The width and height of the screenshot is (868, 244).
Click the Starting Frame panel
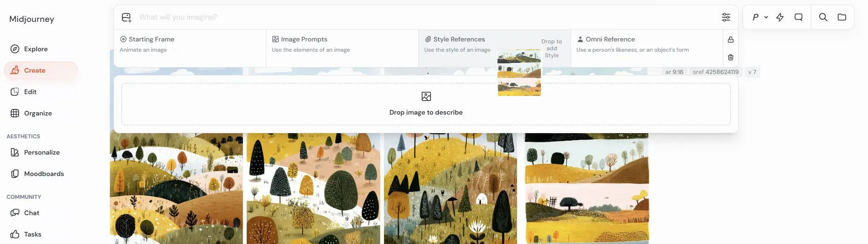(190, 48)
